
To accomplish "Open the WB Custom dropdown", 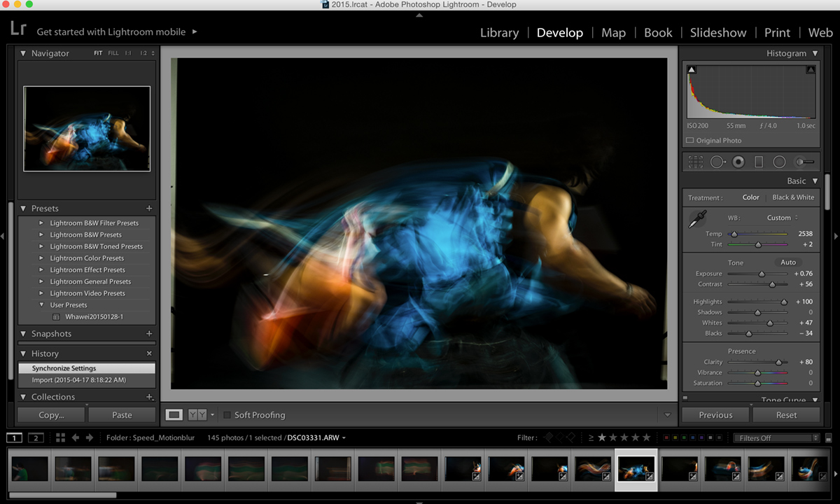I will click(782, 218).
